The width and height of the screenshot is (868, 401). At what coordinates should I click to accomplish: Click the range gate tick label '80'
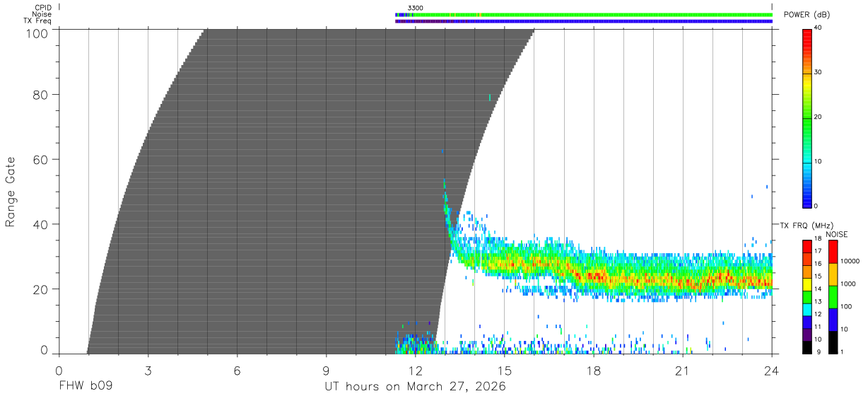point(41,95)
